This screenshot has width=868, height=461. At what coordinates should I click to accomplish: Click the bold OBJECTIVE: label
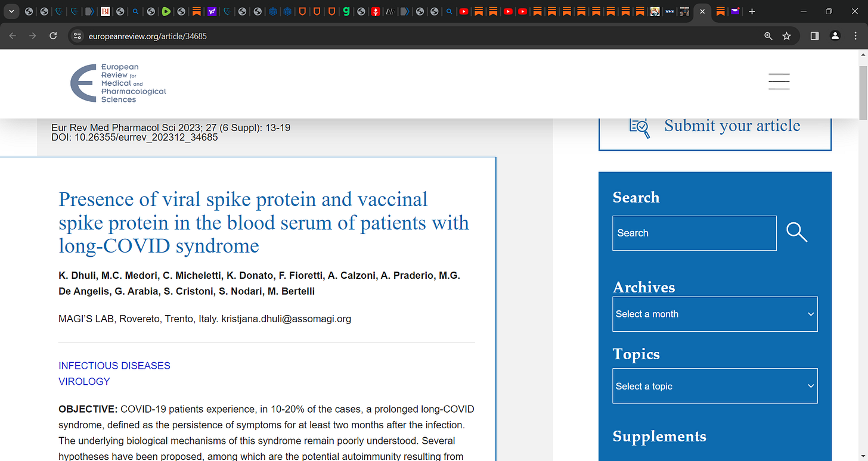(88, 409)
